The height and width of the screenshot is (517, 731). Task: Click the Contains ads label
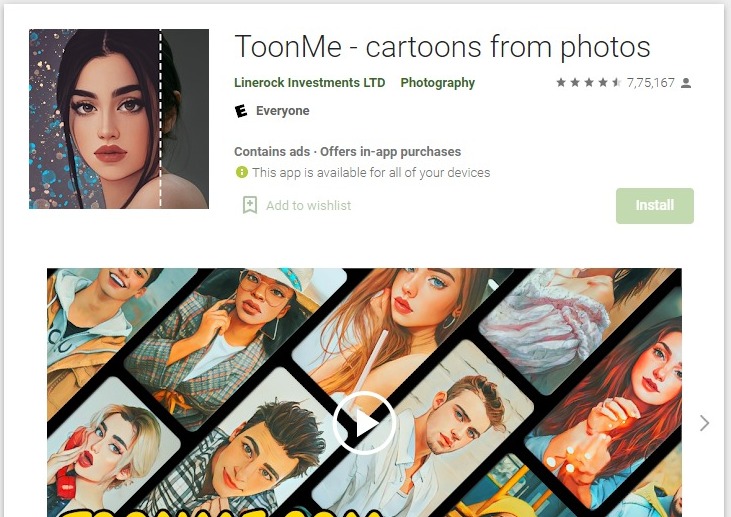coord(272,152)
